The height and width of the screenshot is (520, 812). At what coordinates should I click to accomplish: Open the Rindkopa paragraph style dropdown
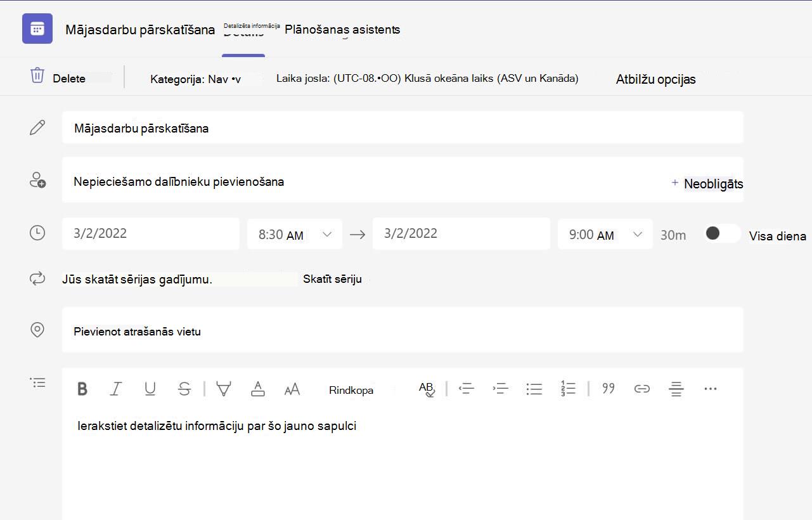[x=351, y=390]
